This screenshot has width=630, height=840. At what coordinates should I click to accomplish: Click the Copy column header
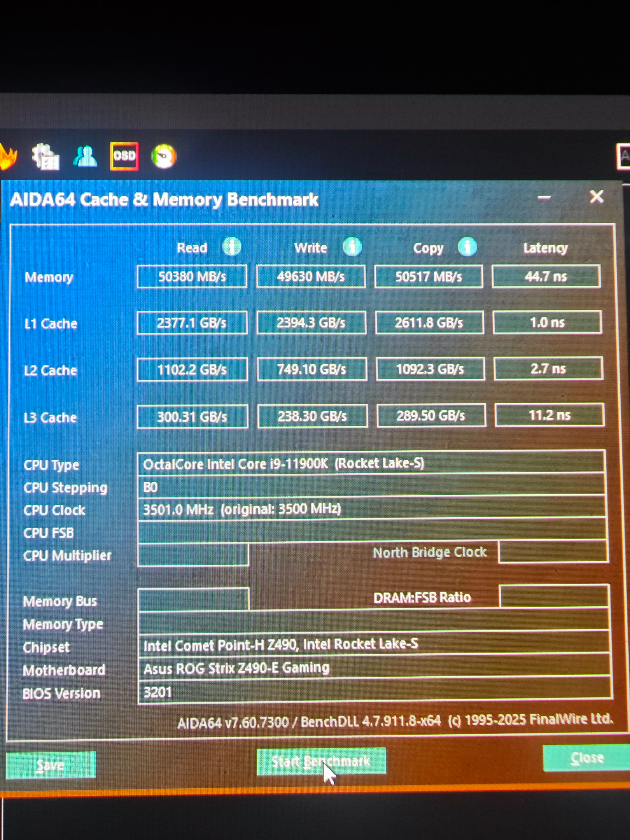click(428, 248)
